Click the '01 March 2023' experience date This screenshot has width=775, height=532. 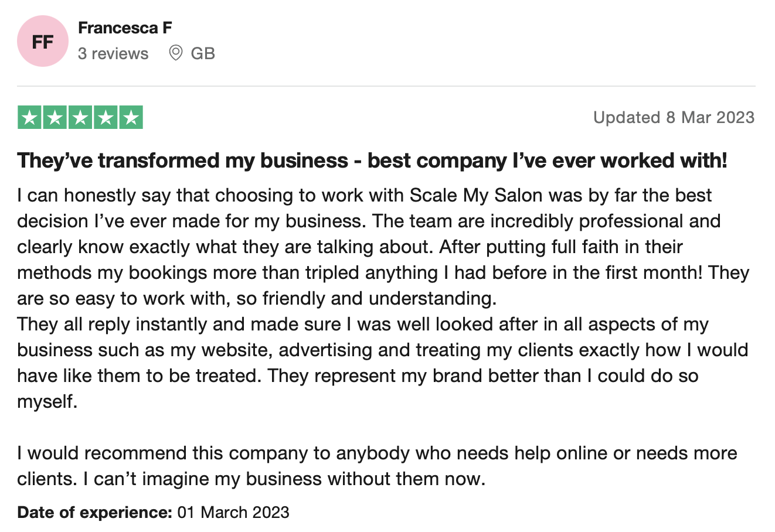[233, 512]
